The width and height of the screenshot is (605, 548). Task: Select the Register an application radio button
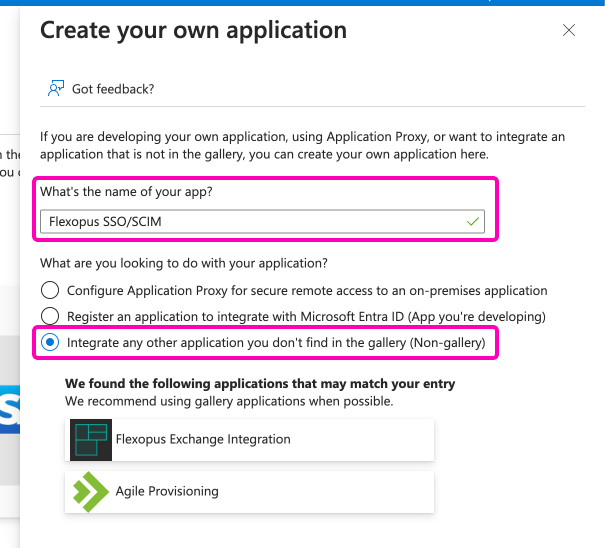(x=50, y=316)
